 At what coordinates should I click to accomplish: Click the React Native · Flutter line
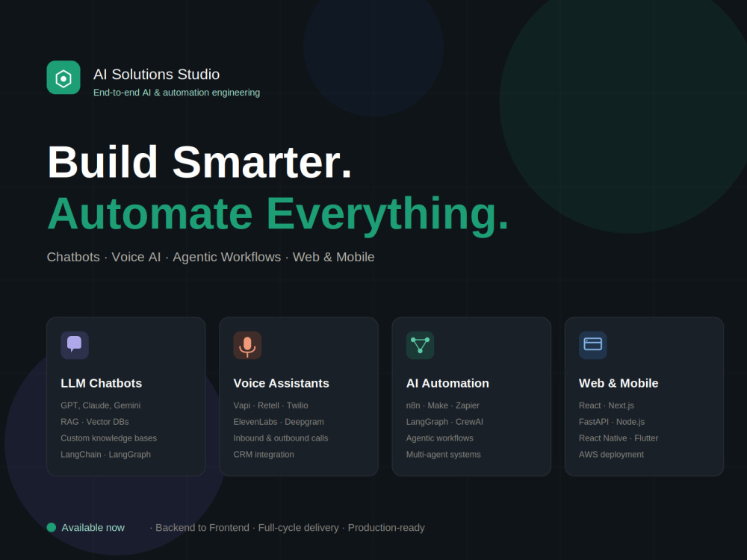[619, 438]
